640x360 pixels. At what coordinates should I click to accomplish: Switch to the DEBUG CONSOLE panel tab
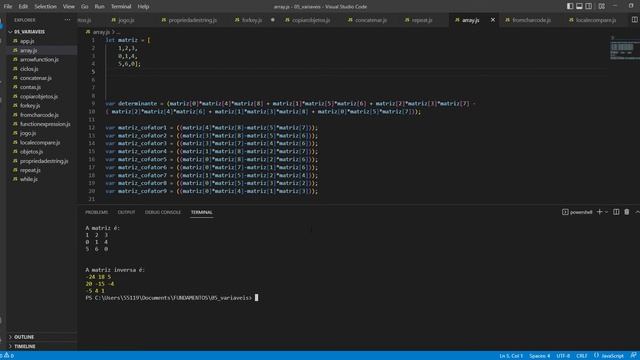point(162,212)
